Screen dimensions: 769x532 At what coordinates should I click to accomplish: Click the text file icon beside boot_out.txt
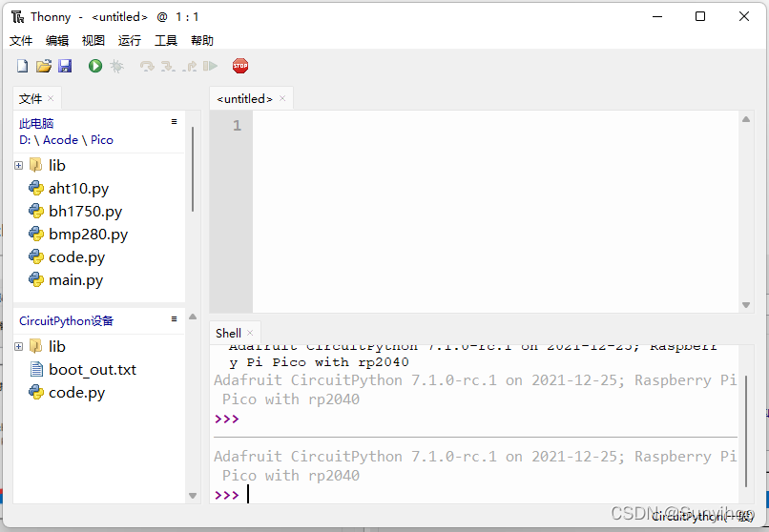(36, 369)
